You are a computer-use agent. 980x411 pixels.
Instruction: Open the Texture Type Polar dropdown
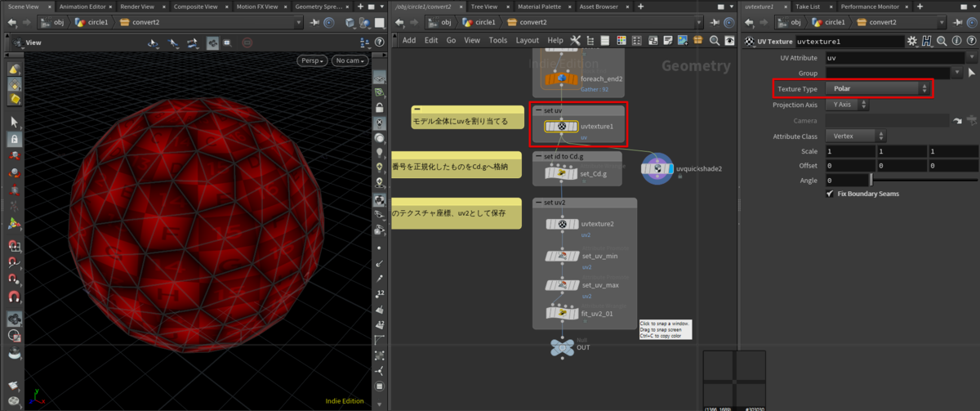tap(877, 88)
